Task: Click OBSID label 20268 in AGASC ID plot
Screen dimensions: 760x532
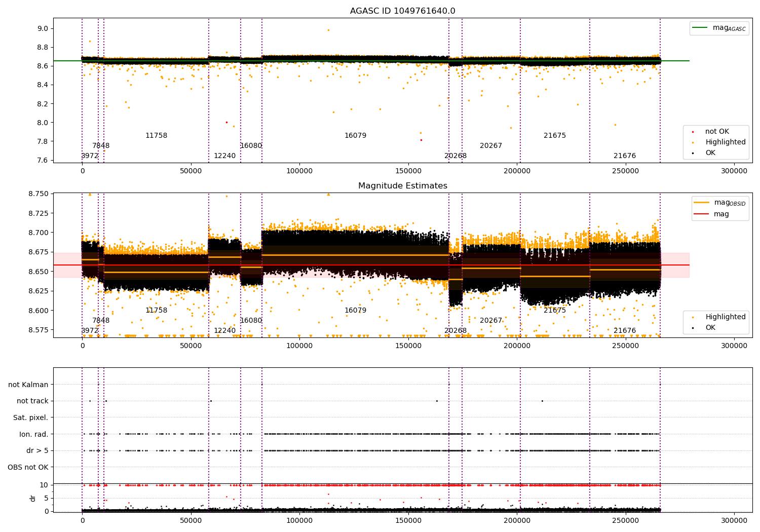Action: pyautogui.click(x=455, y=156)
